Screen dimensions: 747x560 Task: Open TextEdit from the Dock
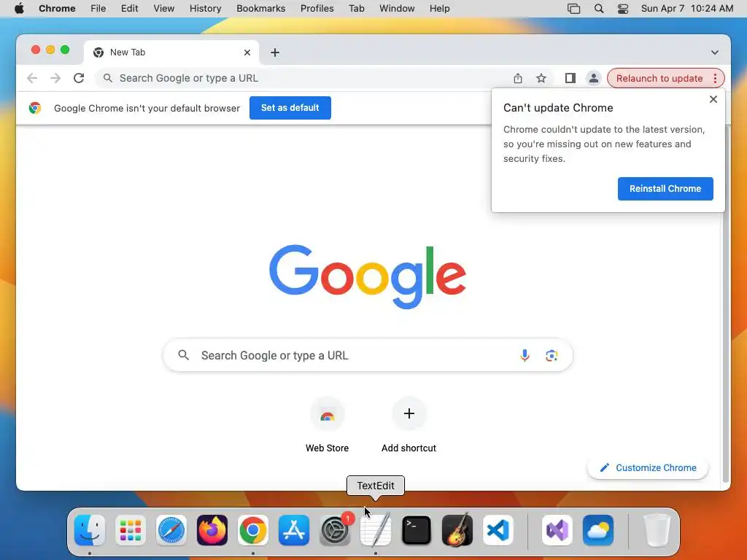[376, 530]
